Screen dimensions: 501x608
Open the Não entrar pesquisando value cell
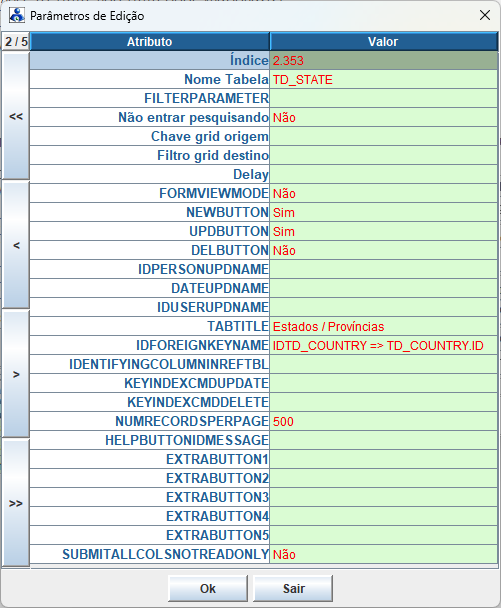pos(384,117)
